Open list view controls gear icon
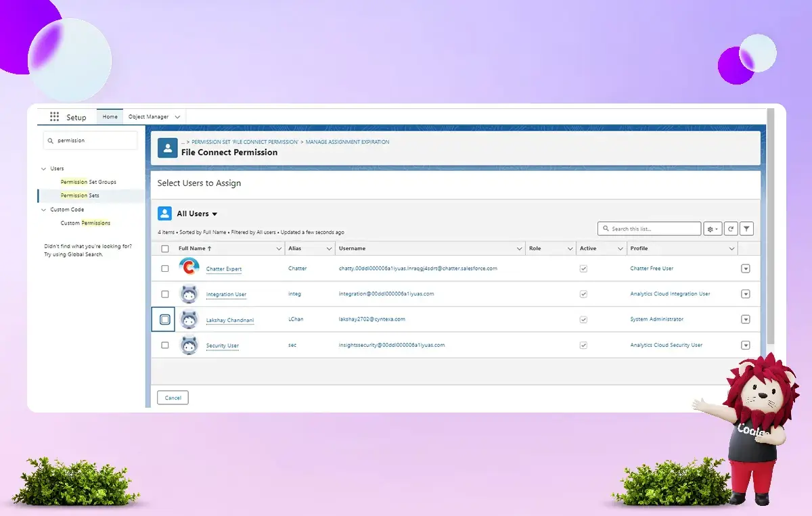 click(713, 229)
